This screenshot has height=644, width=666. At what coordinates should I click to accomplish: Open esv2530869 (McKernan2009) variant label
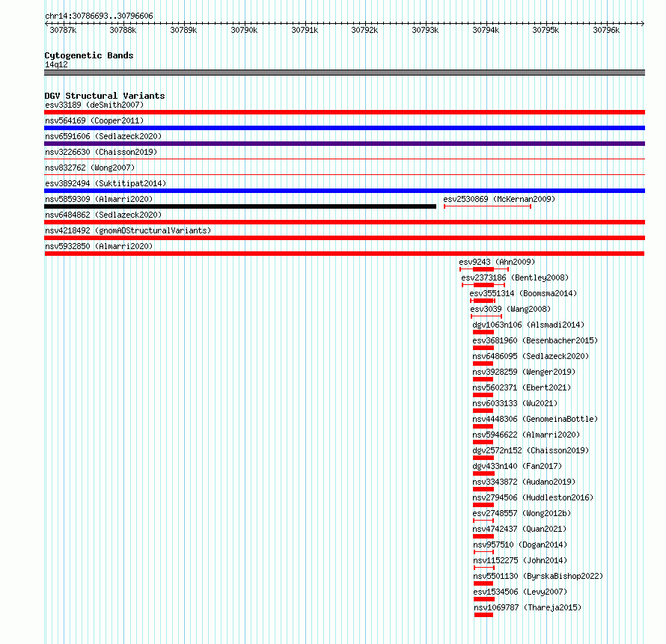click(x=499, y=199)
